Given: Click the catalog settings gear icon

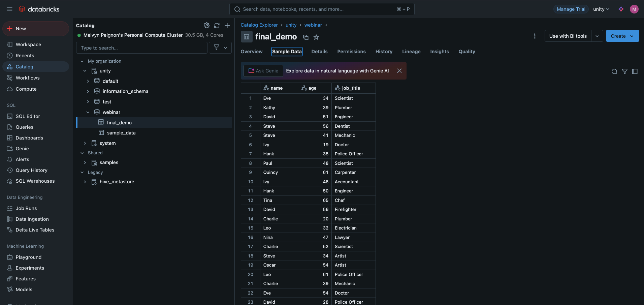Looking at the screenshot, I should [206, 25].
